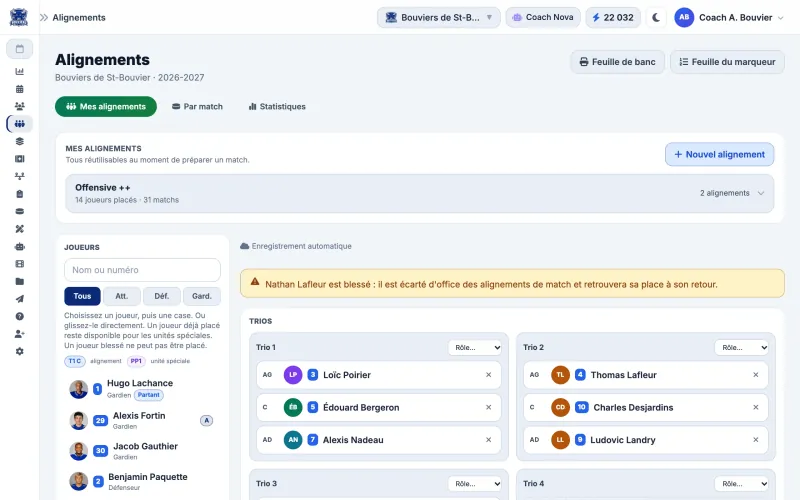Screen dimensions: 800x500
Task: Open the add user sidebar icon
Action: [x=19, y=334]
